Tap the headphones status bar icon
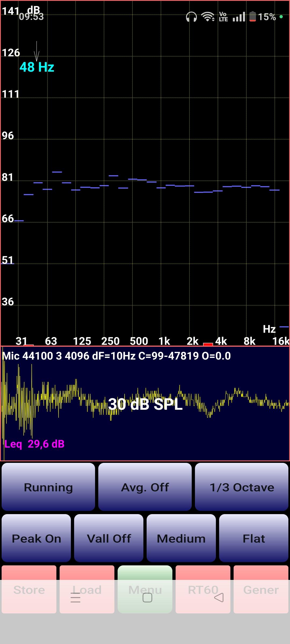Image resolution: width=290 pixels, height=644 pixels. [191, 17]
